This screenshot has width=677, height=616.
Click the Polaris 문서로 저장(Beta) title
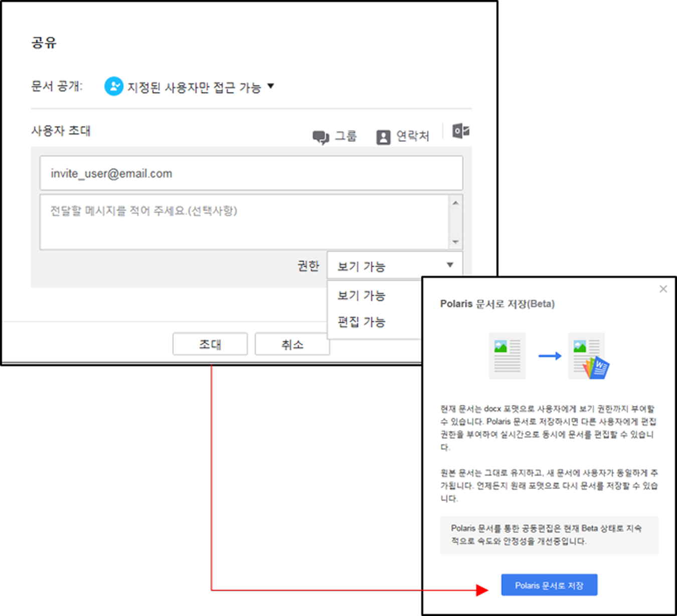[x=497, y=303]
